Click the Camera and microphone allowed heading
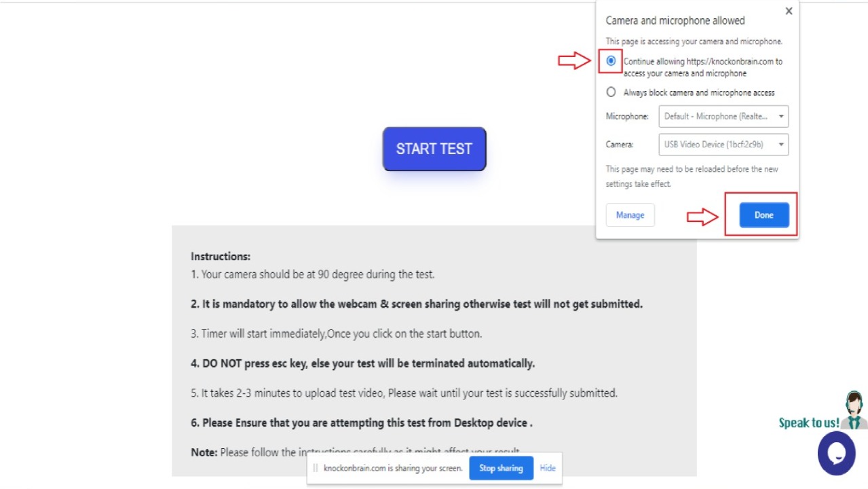This screenshot has width=868, height=489. (675, 21)
